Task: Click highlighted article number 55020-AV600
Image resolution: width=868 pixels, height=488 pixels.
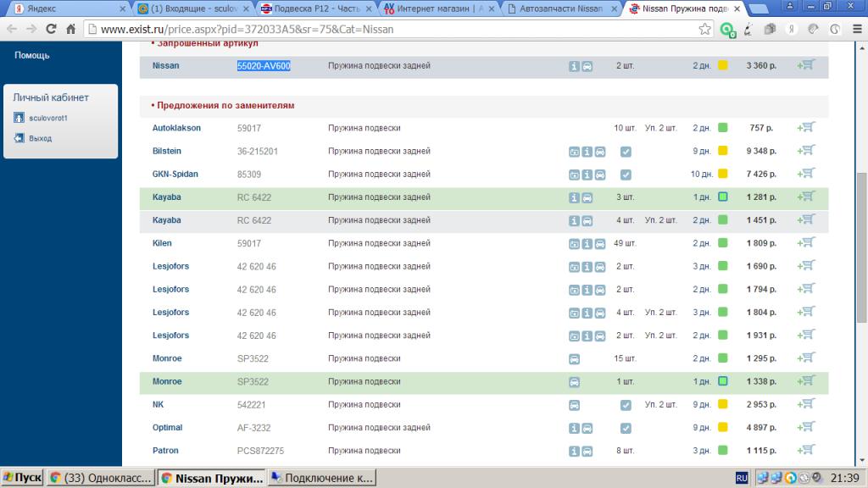Action: [x=264, y=66]
